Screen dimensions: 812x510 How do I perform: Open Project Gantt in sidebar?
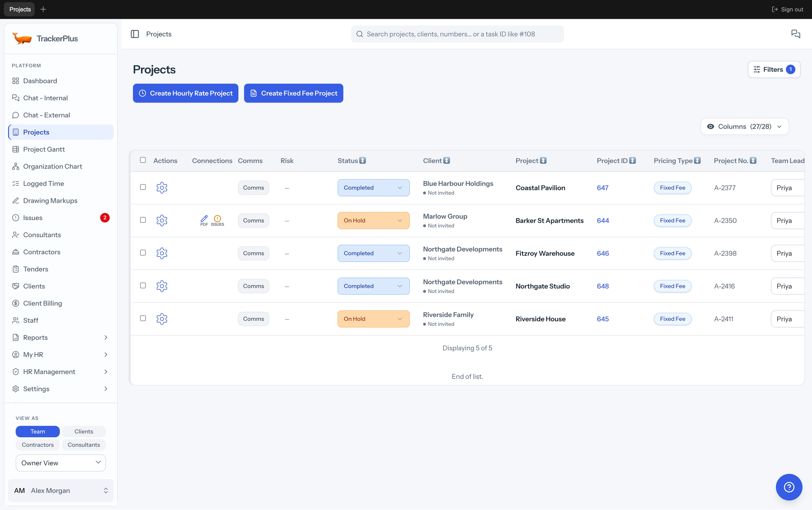[61, 149]
